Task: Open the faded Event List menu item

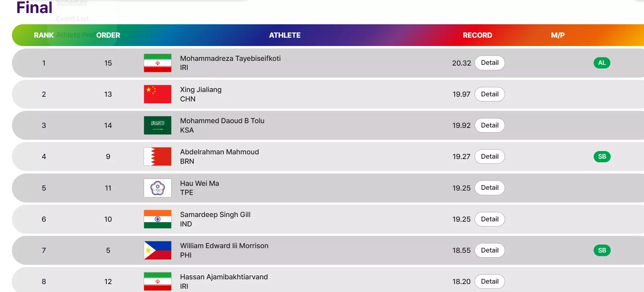Action: coord(72,18)
